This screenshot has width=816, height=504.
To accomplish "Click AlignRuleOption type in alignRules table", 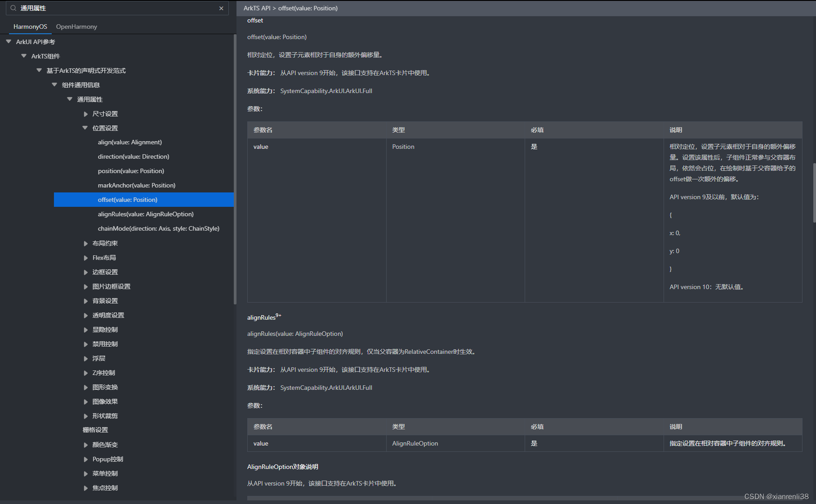I will (415, 443).
